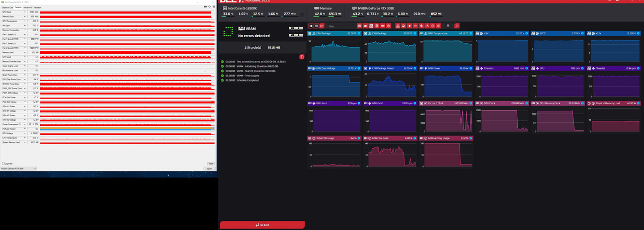Toggle the motherboard component filter icon
Image resolution: width=644 pixels, height=230 pixels.
coord(371,26)
